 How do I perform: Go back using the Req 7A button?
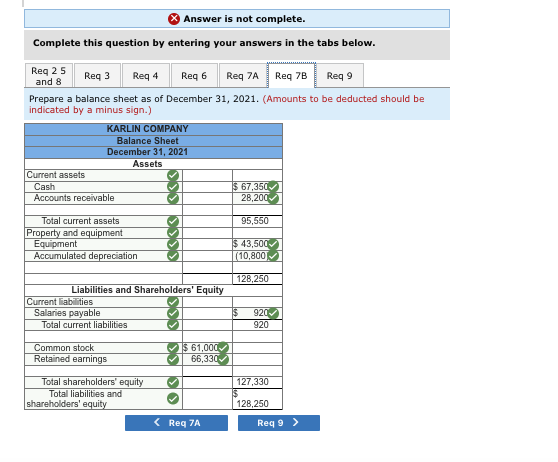177,423
